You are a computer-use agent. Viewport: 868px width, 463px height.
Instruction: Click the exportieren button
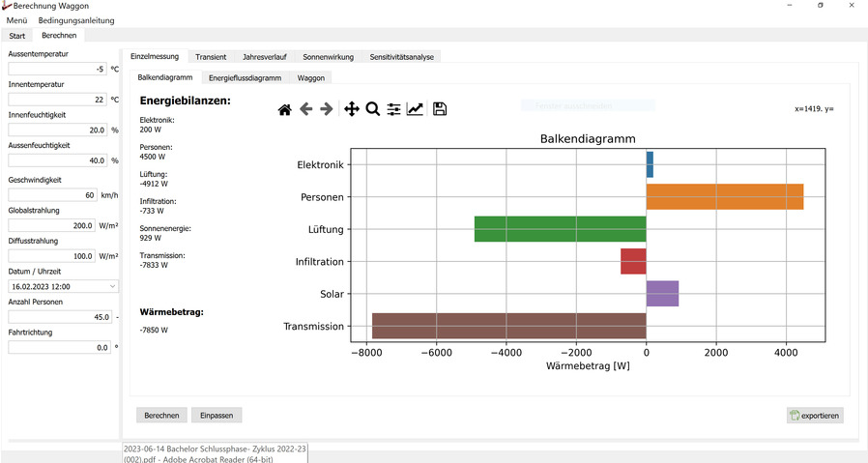(x=815, y=416)
